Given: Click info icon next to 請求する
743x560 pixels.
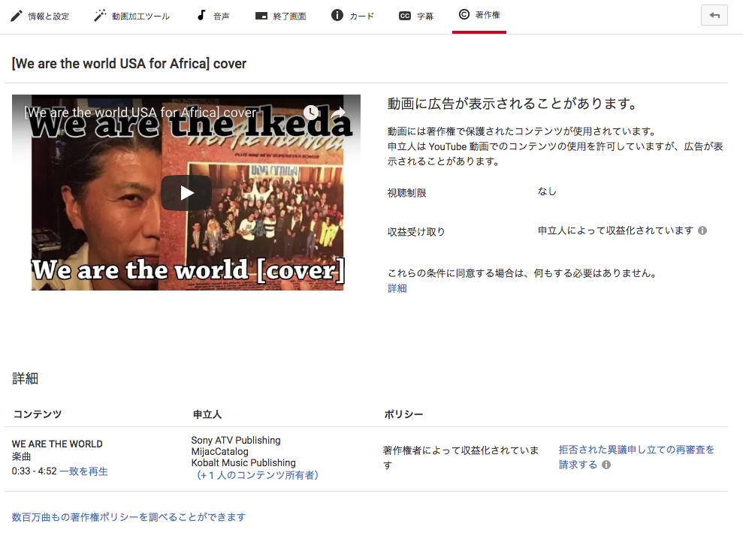Looking at the screenshot, I should pos(606,465).
